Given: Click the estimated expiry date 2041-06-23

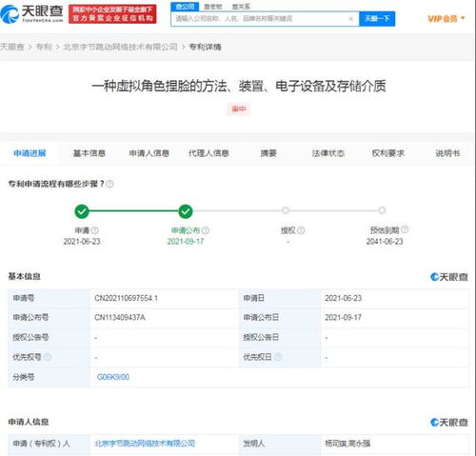Looking at the screenshot, I should (x=385, y=242).
